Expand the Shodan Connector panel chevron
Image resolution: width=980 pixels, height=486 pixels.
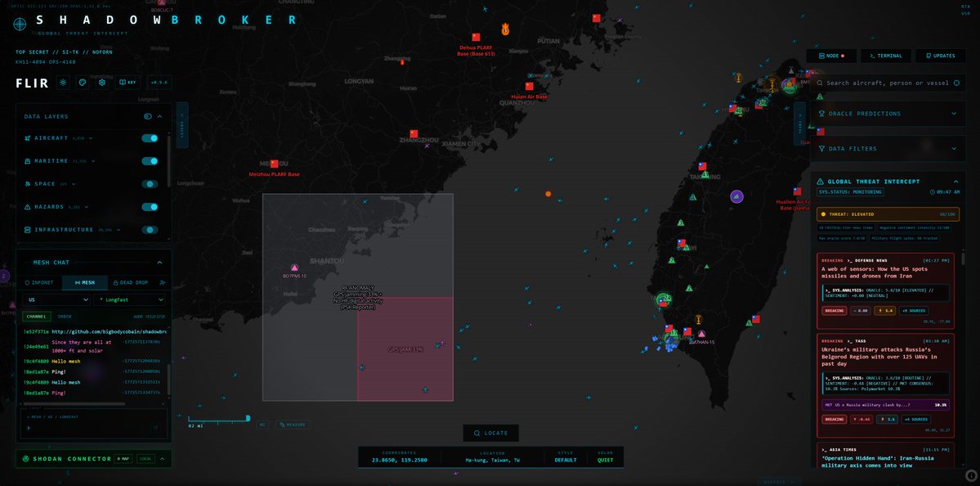162,458
